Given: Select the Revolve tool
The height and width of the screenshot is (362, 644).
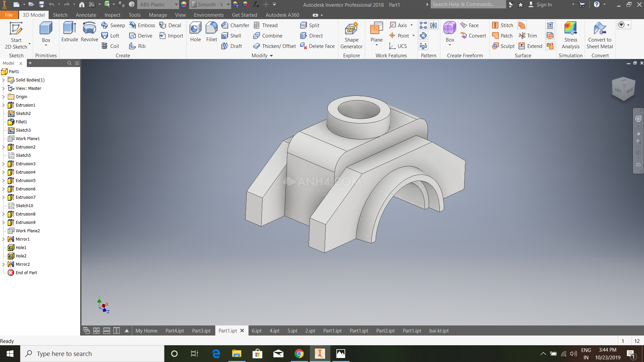Looking at the screenshot, I should [x=90, y=32].
